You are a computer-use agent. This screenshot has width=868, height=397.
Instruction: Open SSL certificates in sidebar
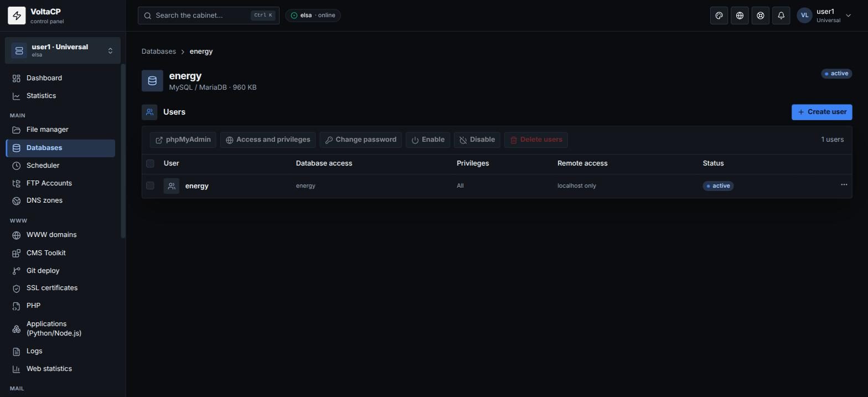[60, 288]
